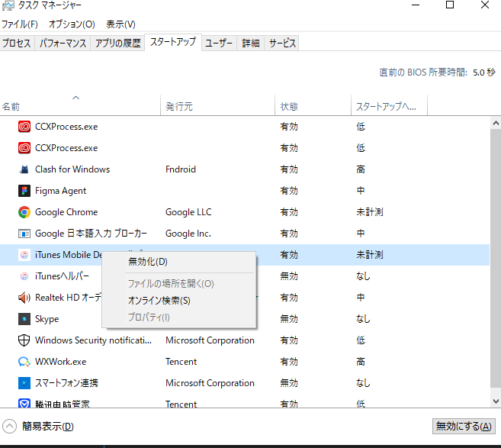Switch to the 詳細 tab

coord(251,43)
